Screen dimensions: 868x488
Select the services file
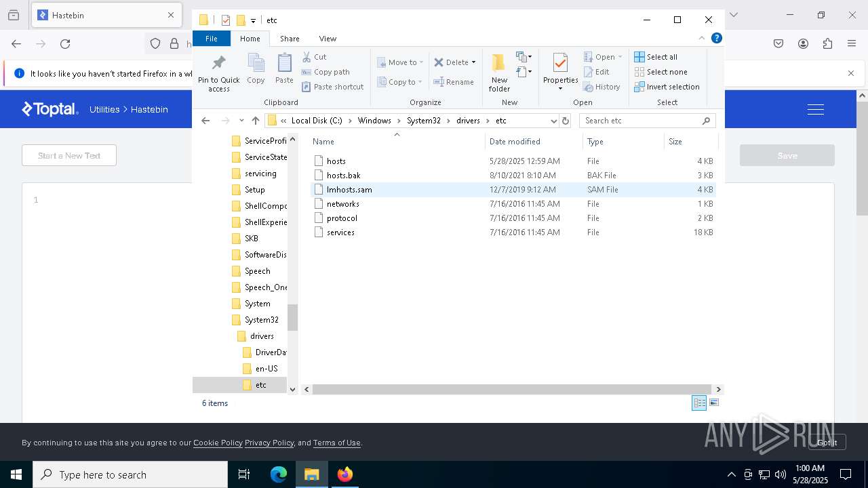point(513,232)
